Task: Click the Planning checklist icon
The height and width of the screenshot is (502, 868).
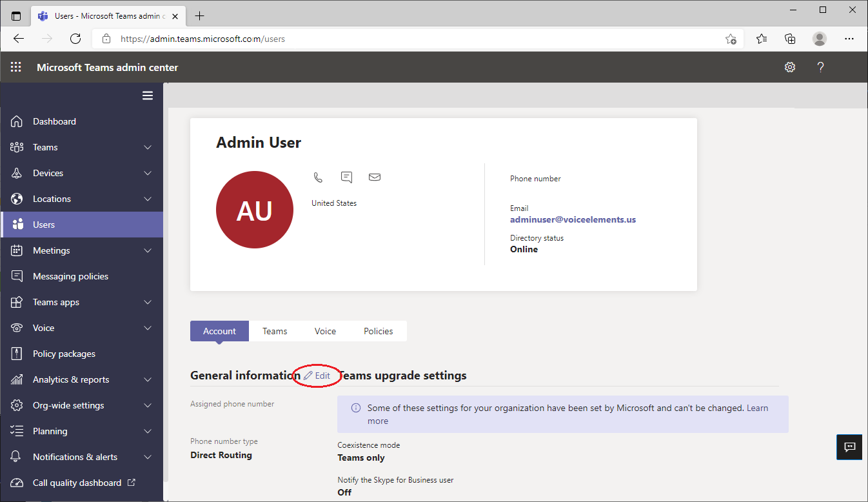Action: (17, 431)
